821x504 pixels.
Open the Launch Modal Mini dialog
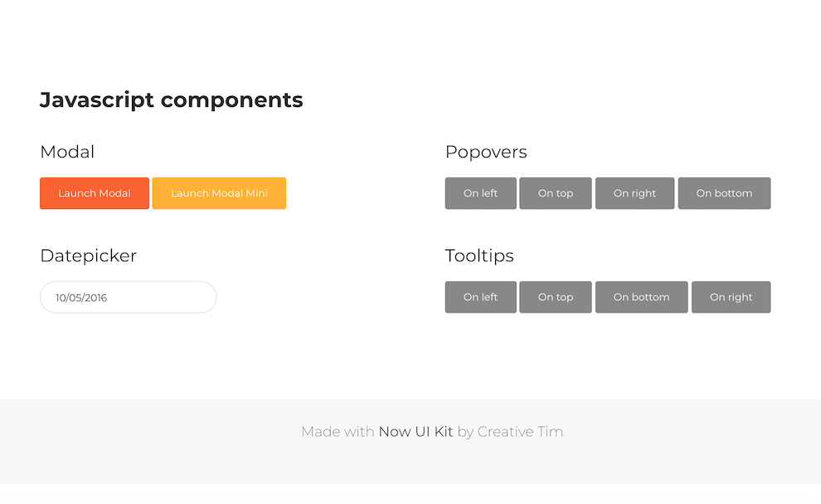tap(218, 193)
